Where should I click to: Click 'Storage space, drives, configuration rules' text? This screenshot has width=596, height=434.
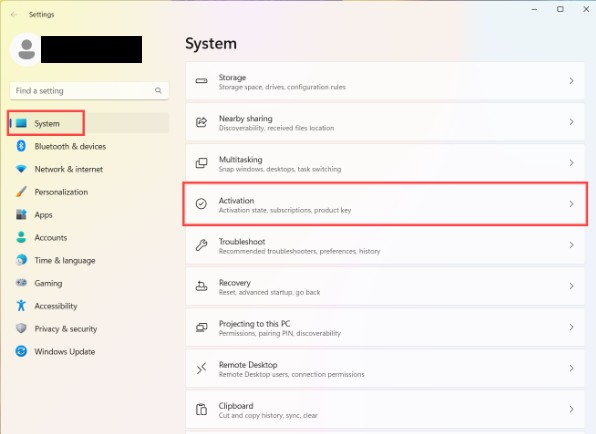click(x=282, y=87)
